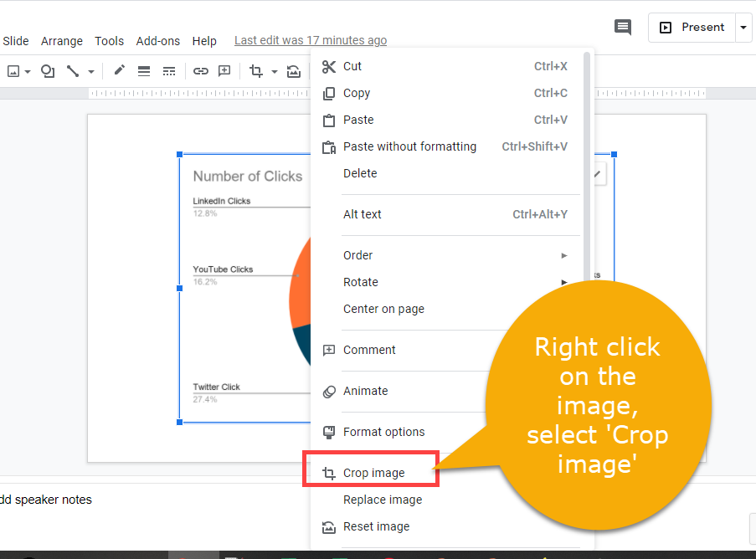Click the add comment toolbar icon
Viewport: 756px width, 559px height.
click(224, 71)
